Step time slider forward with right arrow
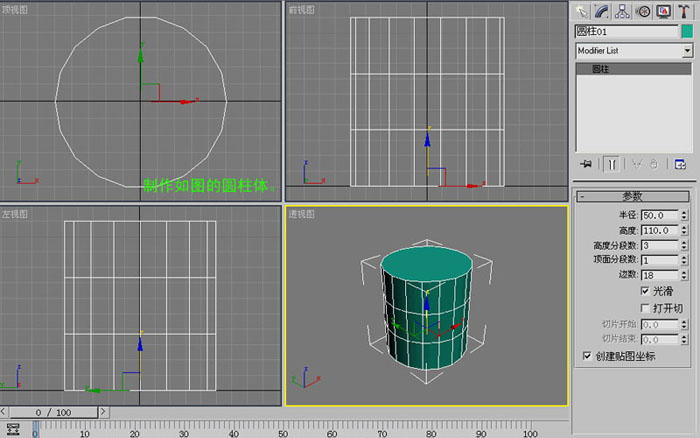 pos(103,412)
